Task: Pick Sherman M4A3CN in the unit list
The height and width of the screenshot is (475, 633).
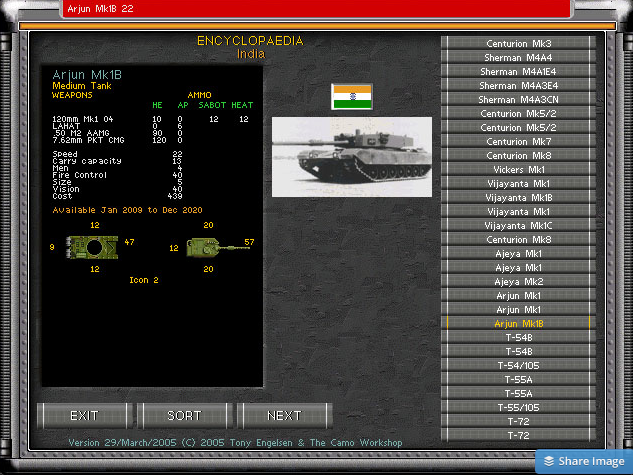Action: [x=518, y=100]
